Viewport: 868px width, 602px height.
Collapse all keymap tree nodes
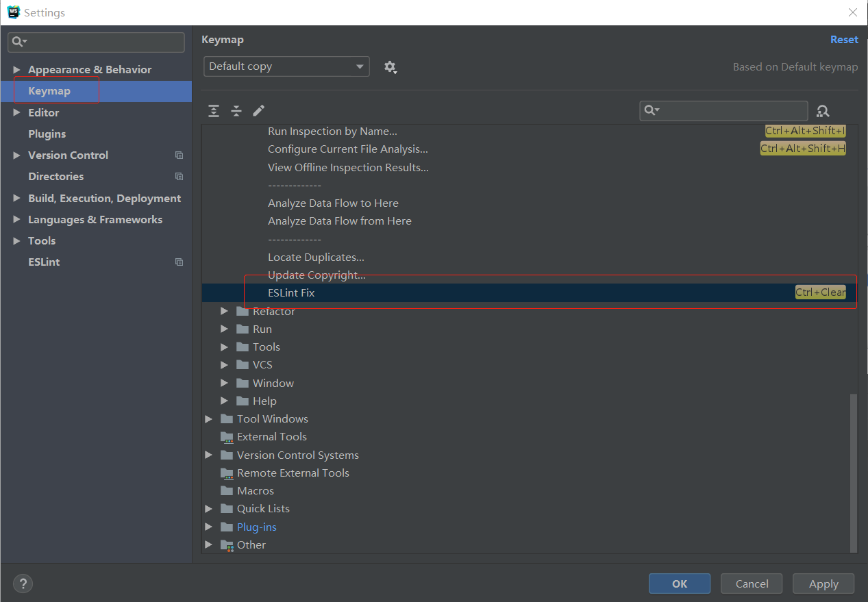236,110
